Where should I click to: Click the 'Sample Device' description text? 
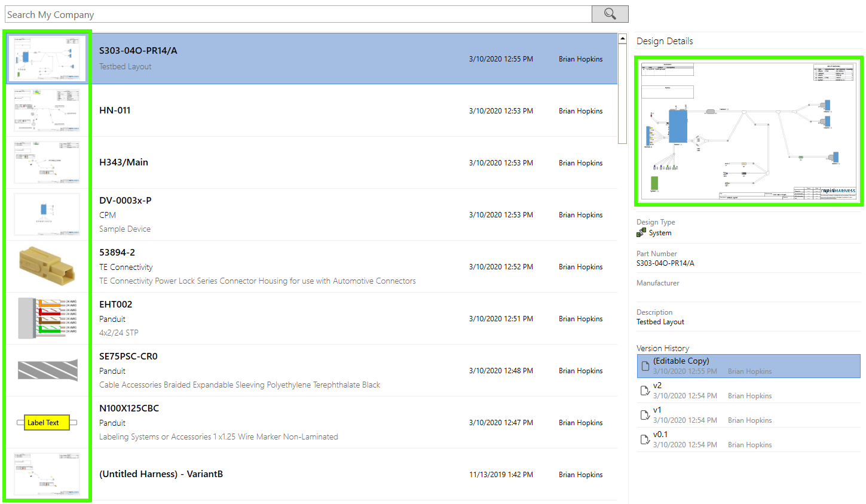[x=125, y=229]
